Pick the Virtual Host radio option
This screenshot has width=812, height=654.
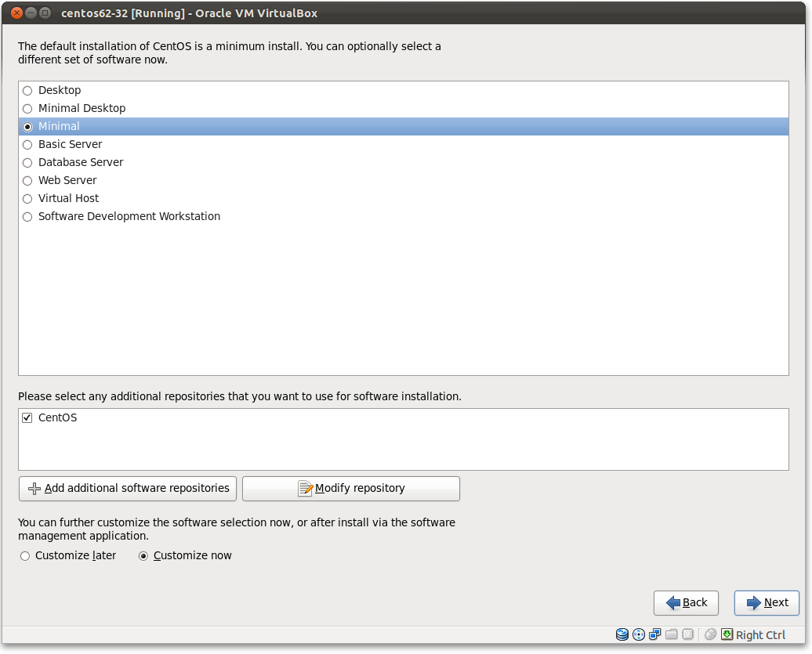(x=27, y=199)
